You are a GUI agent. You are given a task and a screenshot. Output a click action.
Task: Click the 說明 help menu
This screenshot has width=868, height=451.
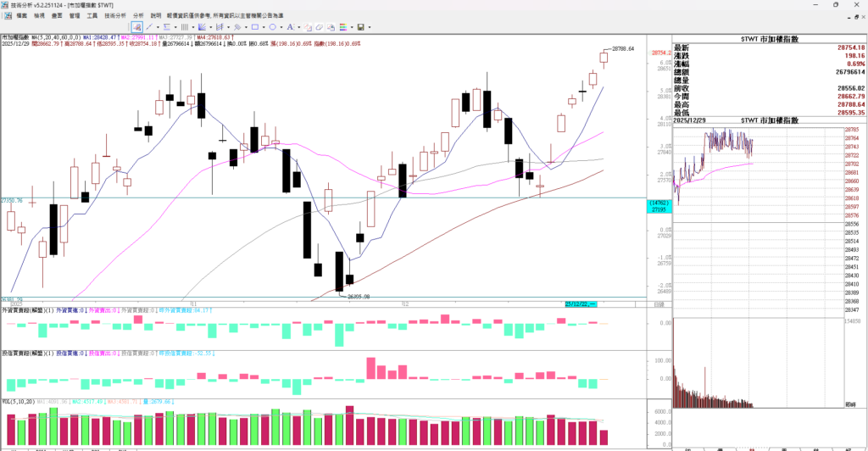point(156,15)
